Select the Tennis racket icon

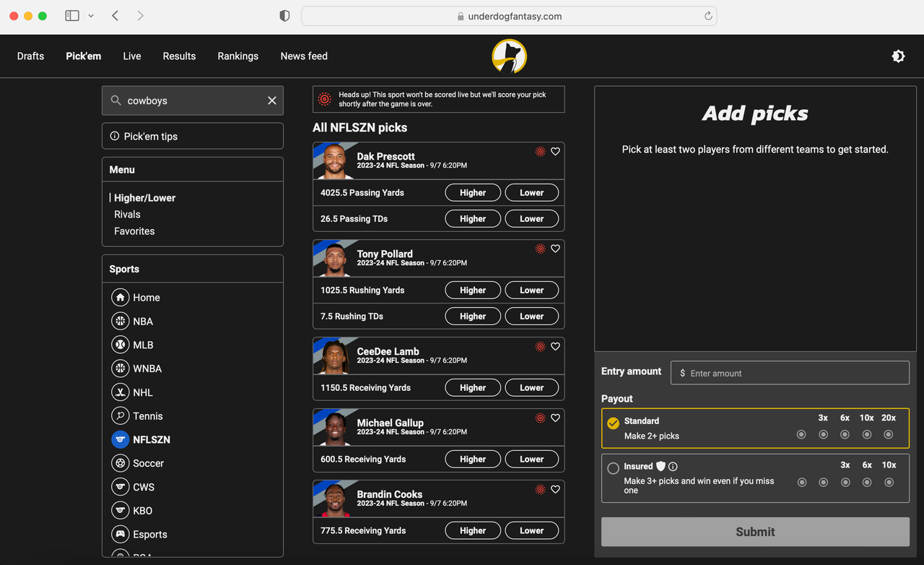click(x=120, y=416)
